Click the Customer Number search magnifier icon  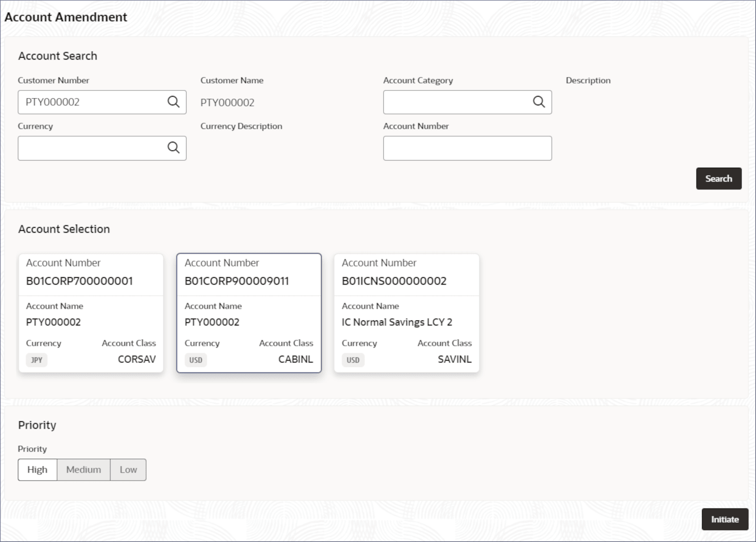tap(173, 102)
